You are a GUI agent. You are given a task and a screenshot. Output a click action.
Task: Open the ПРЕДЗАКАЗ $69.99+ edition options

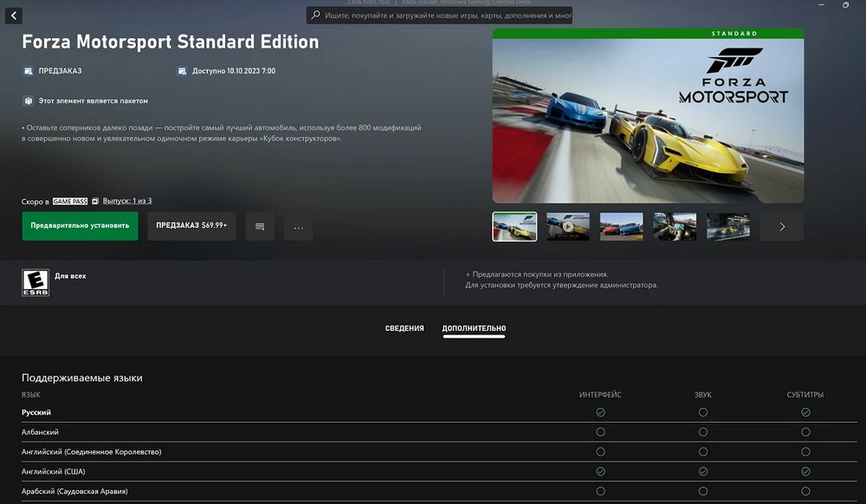191,225
